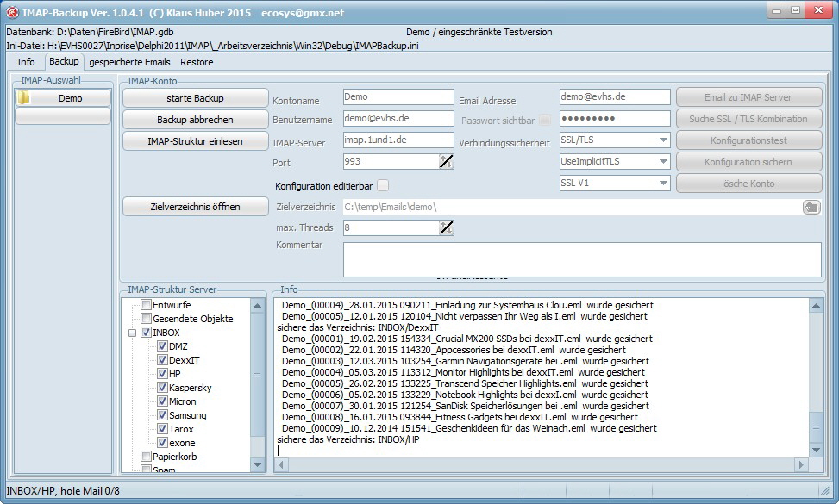Open the Port calculator spinner icon

(447, 161)
